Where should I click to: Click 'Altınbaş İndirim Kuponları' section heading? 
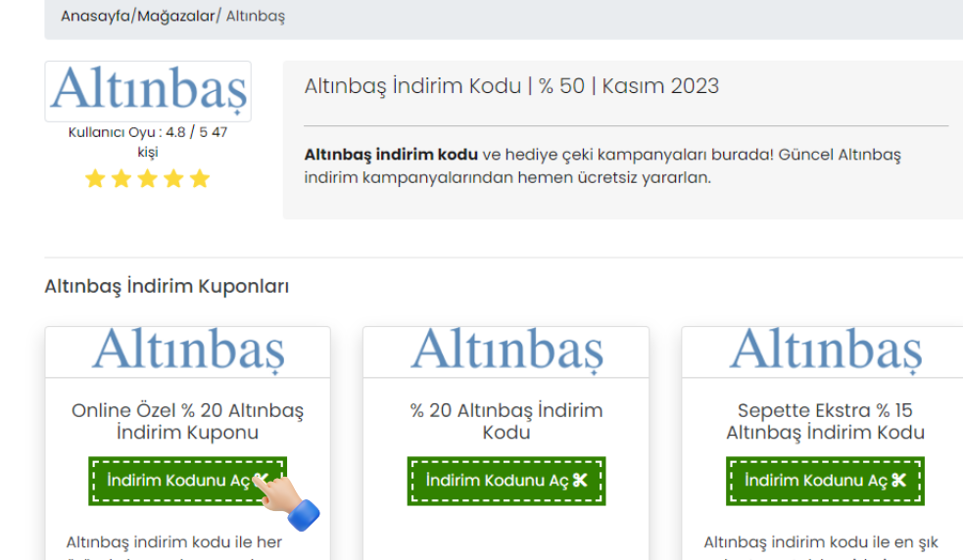[x=167, y=286]
